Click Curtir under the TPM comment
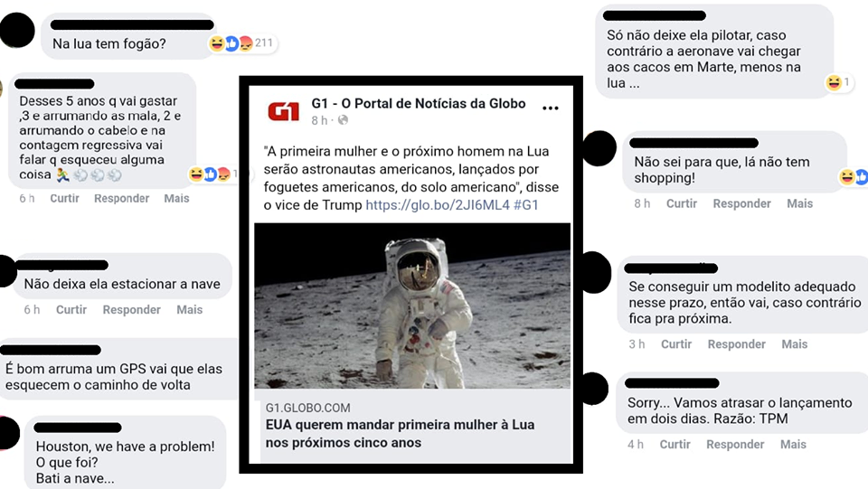This screenshot has width=868, height=489. [x=675, y=444]
